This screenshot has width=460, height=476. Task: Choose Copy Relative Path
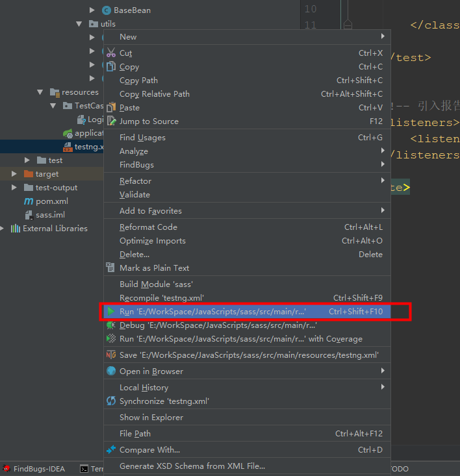click(x=247, y=94)
